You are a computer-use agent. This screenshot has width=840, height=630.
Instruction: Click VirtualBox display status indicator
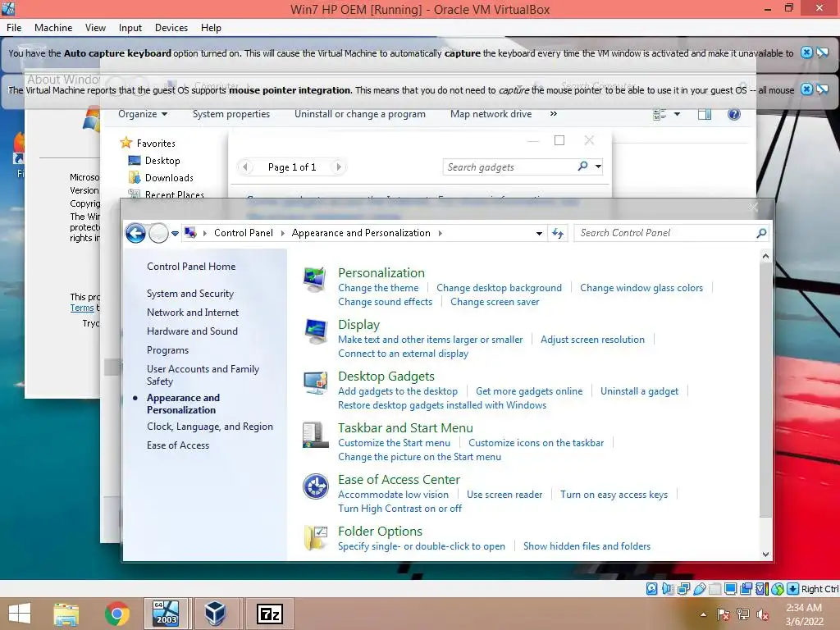(x=731, y=589)
